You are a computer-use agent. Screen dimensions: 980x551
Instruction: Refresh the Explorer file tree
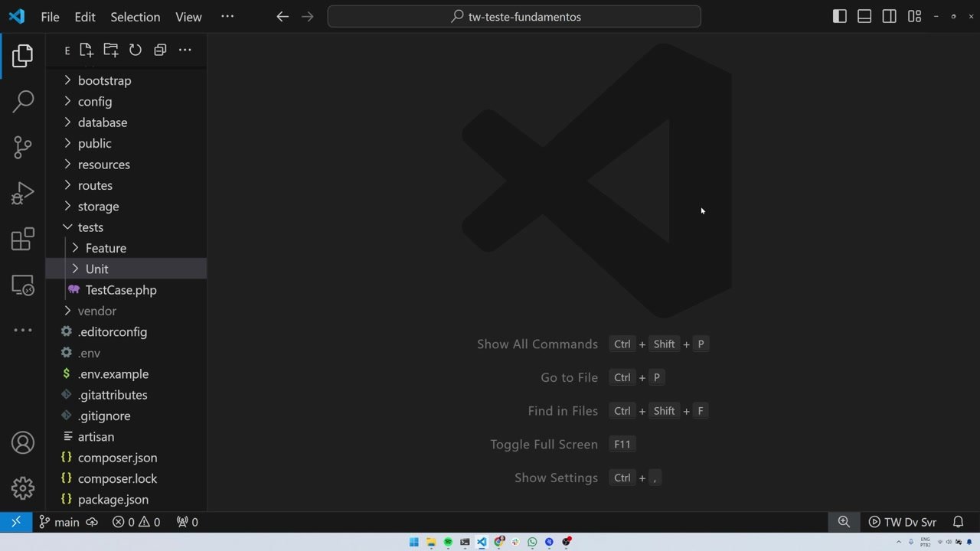(x=136, y=50)
